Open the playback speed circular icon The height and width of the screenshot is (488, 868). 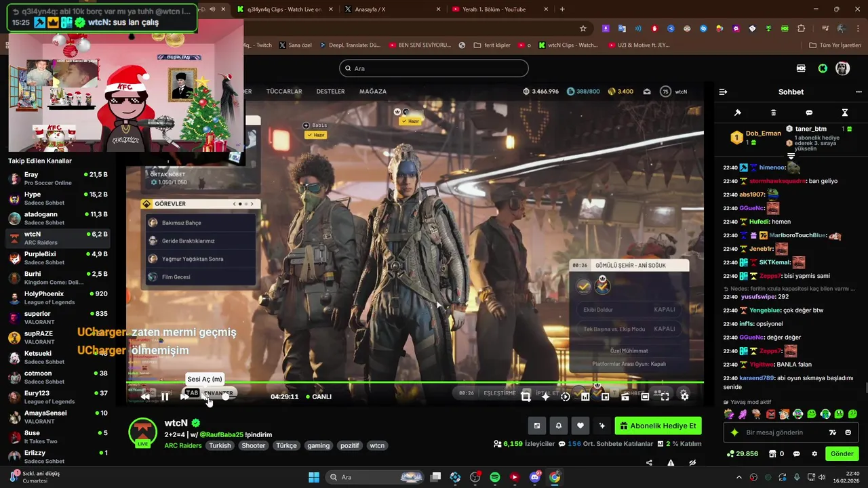tap(565, 396)
